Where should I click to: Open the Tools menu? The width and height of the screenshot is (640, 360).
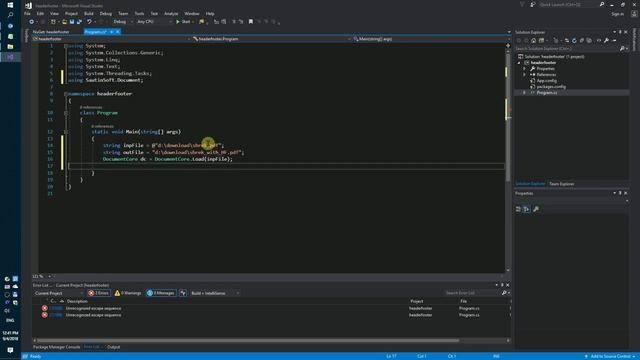(139, 13)
